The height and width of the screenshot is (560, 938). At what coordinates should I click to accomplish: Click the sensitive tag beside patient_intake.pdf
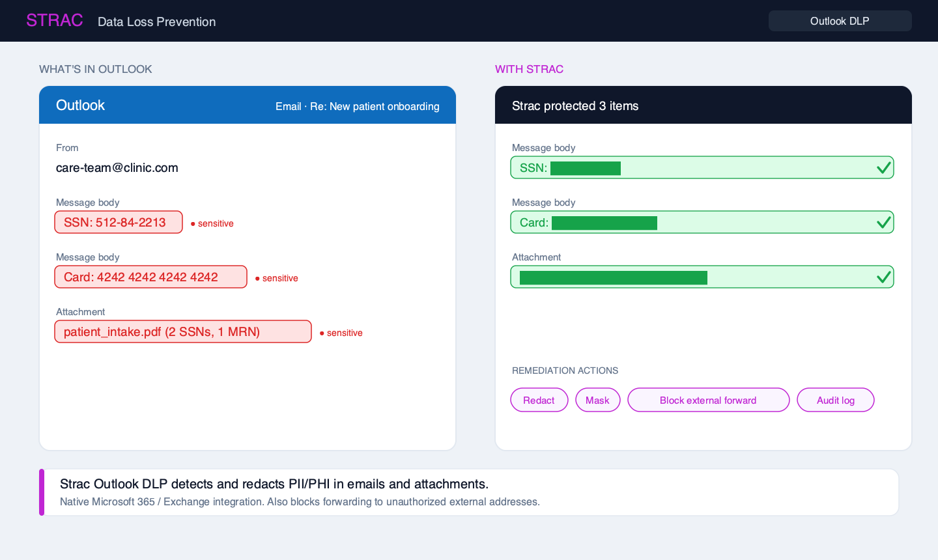(x=341, y=333)
